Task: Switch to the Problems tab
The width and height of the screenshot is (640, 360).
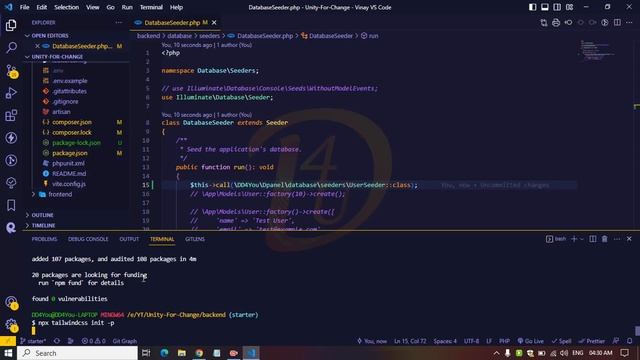Action: pos(44,239)
